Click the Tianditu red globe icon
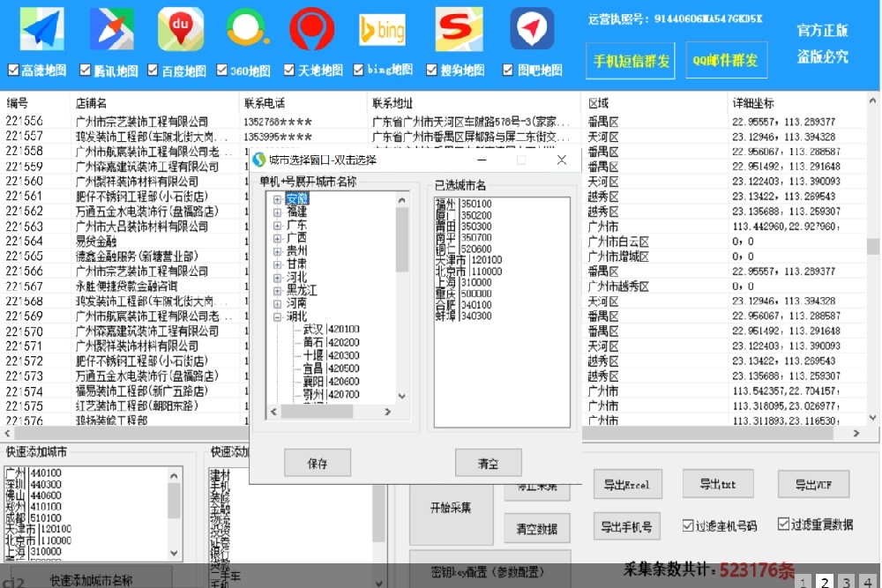 tap(311, 29)
